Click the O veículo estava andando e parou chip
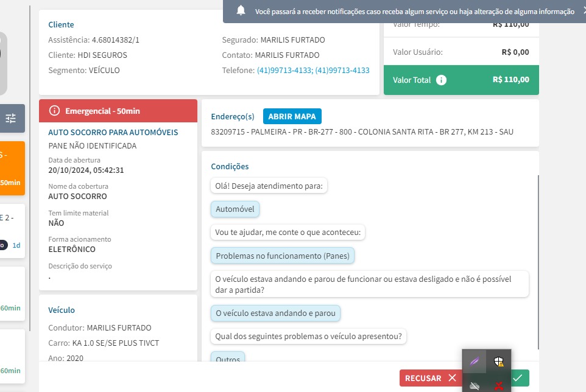The height and width of the screenshot is (392, 586). [275, 313]
